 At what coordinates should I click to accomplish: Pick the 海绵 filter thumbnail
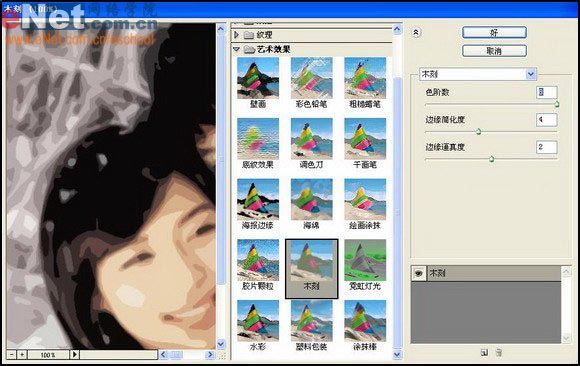coord(311,199)
